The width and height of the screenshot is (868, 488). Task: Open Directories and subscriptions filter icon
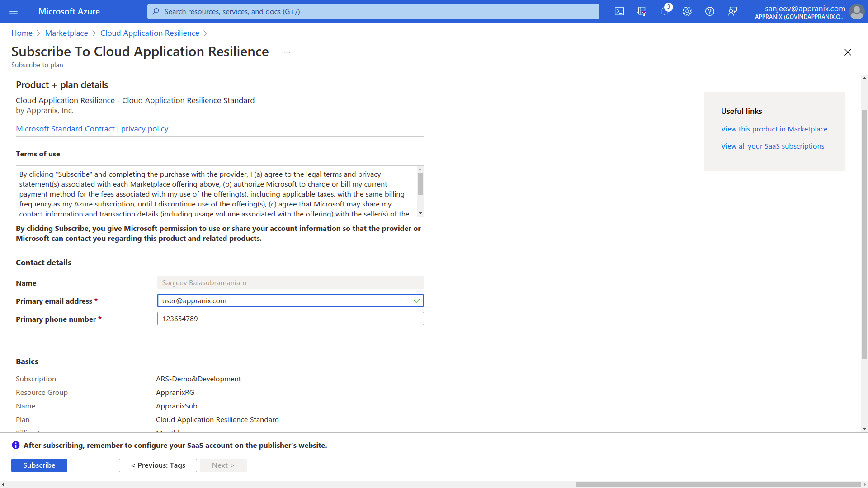click(x=642, y=11)
